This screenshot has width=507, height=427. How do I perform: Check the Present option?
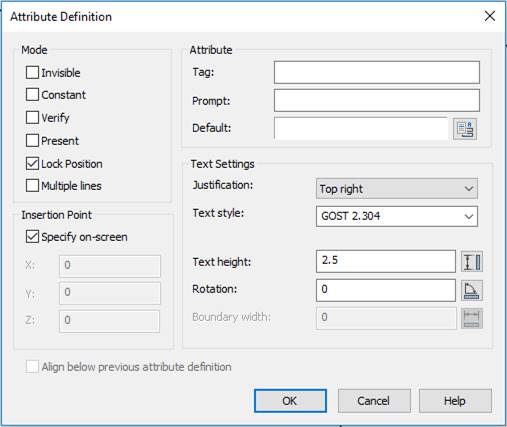32,140
